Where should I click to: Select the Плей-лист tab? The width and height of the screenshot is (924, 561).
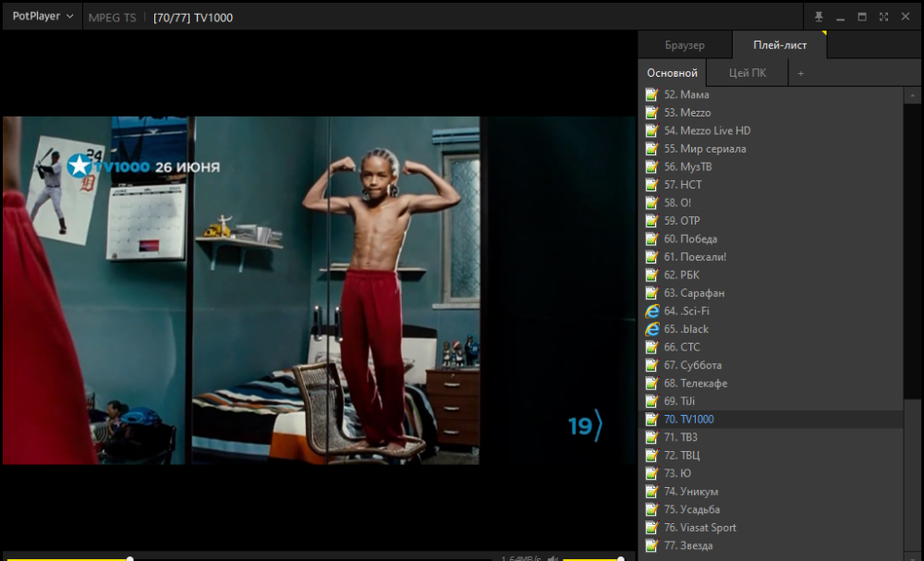point(780,44)
